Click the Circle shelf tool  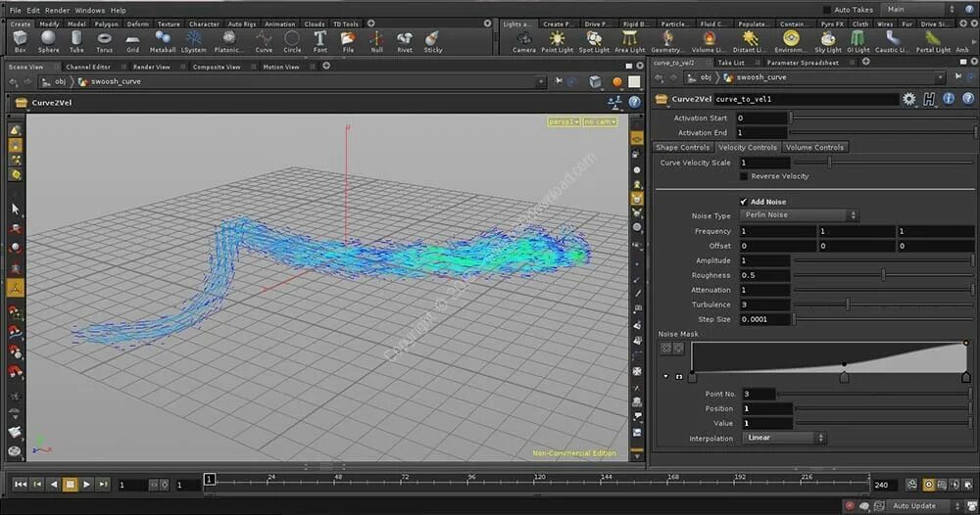(292, 42)
